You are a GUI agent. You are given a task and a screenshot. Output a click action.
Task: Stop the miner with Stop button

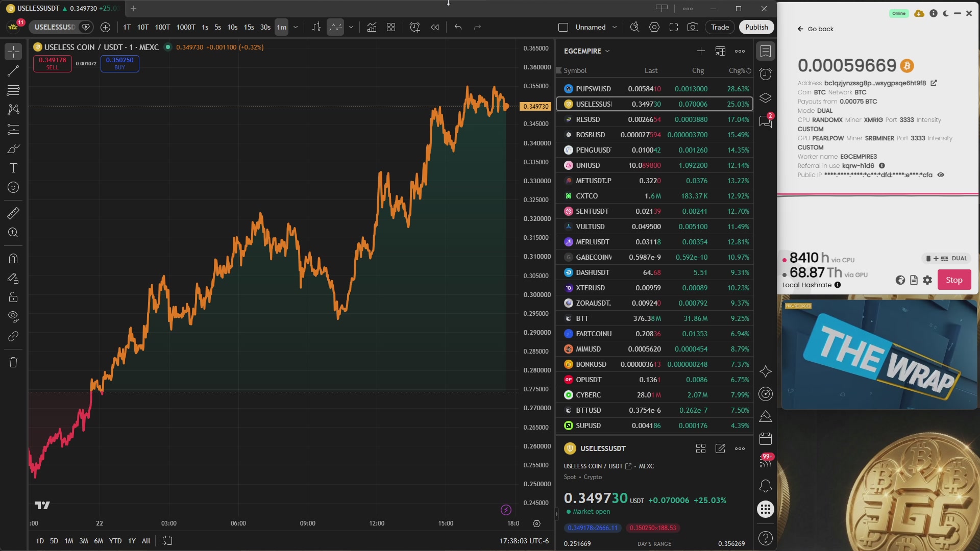(954, 280)
